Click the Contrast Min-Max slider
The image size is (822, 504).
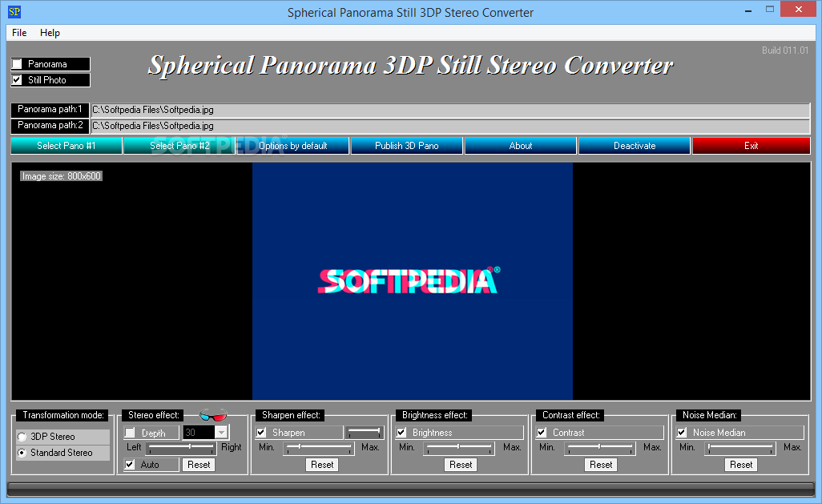[599, 448]
